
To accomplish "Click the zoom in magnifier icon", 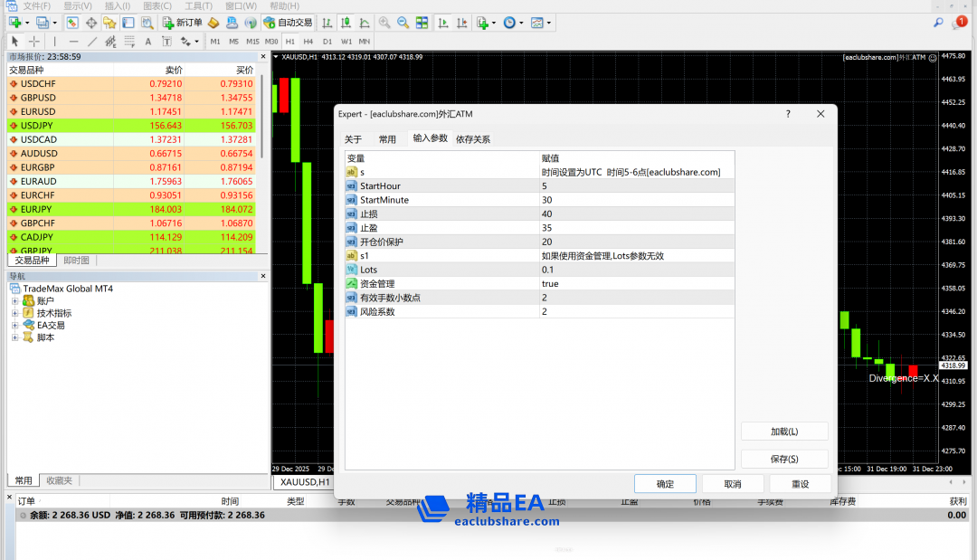I will pyautogui.click(x=384, y=23).
